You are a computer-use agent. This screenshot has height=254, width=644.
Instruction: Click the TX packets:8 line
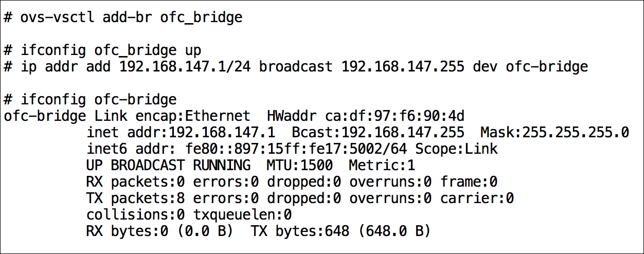[x=300, y=198]
